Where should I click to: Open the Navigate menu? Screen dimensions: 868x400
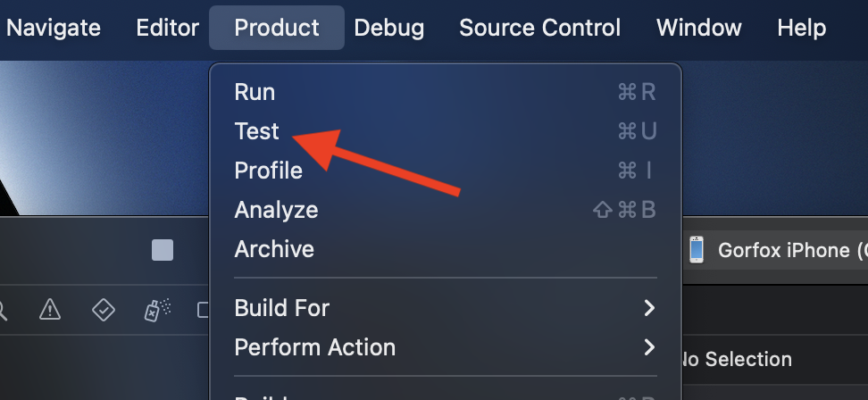54,28
